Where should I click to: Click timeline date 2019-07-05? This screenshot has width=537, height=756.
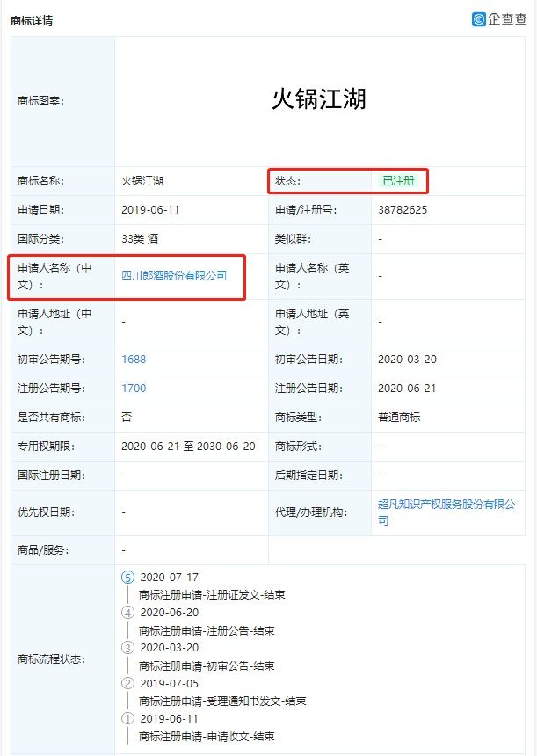[170, 683]
